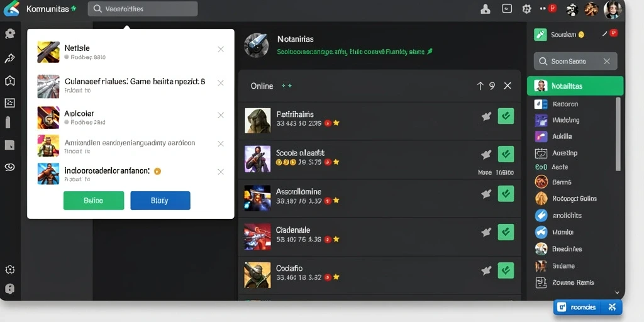This screenshot has width=644, height=322.
Task: Click the up arrow in Online header
Action: pyautogui.click(x=480, y=86)
